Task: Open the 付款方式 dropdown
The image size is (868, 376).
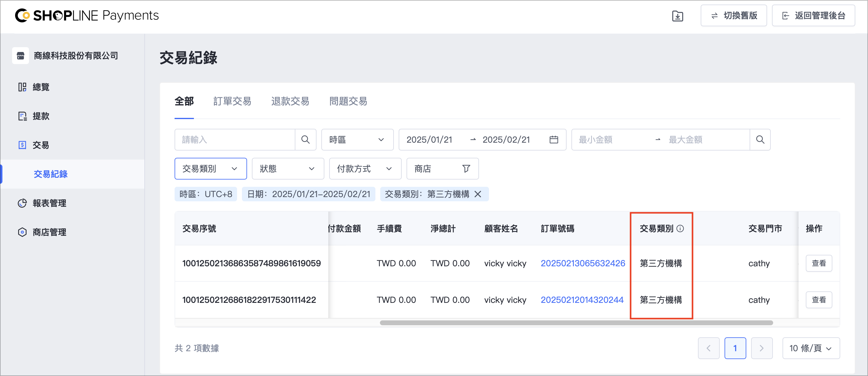Action: (365, 169)
